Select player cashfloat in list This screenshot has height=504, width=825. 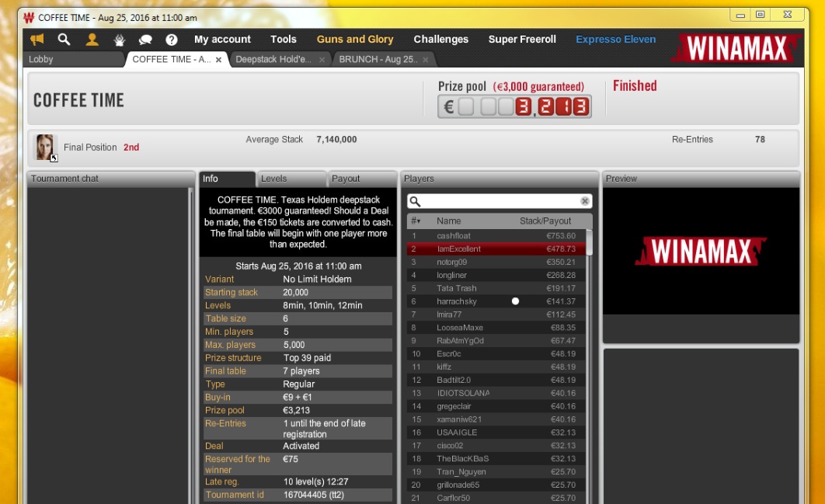coord(496,235)
